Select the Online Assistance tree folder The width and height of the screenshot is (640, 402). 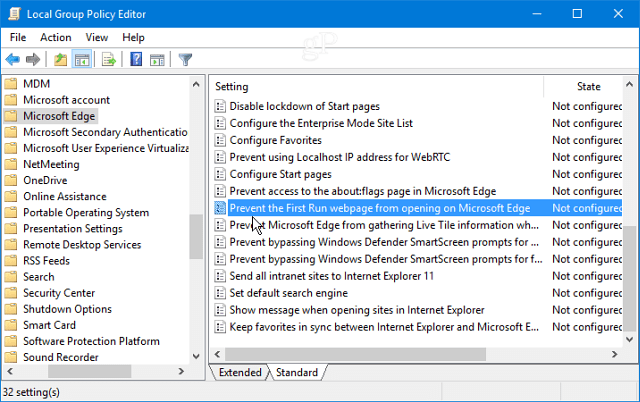(65, 197)
